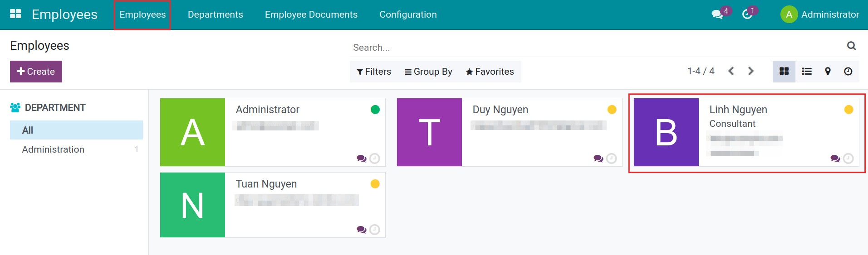Open the conversations icon with 4 badge

[x=717, y=14]
